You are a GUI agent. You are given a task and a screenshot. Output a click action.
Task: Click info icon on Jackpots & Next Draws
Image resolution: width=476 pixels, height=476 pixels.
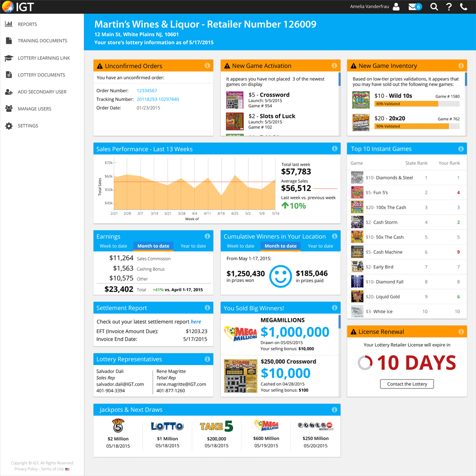[x=334, y=410]
